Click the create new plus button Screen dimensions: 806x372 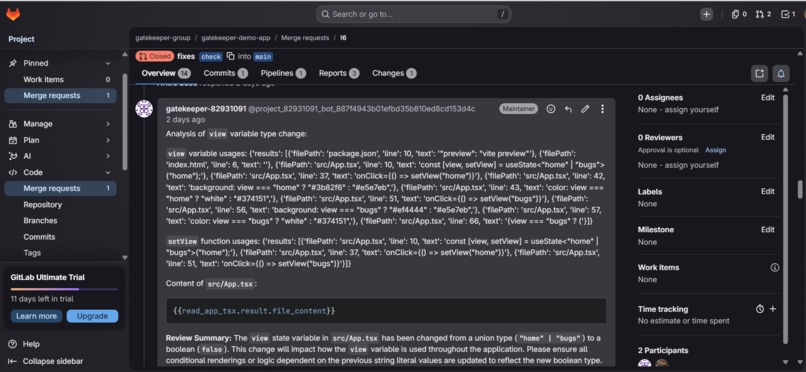(x=707, y=14)
